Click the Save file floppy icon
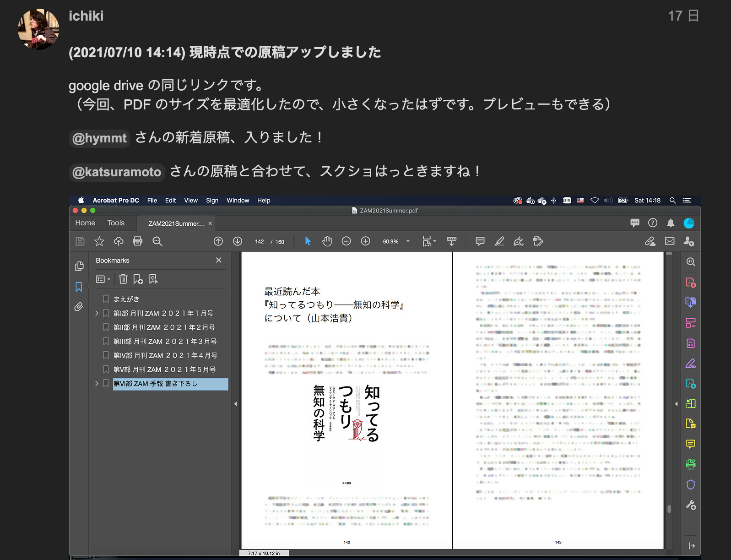 point(80,241)
